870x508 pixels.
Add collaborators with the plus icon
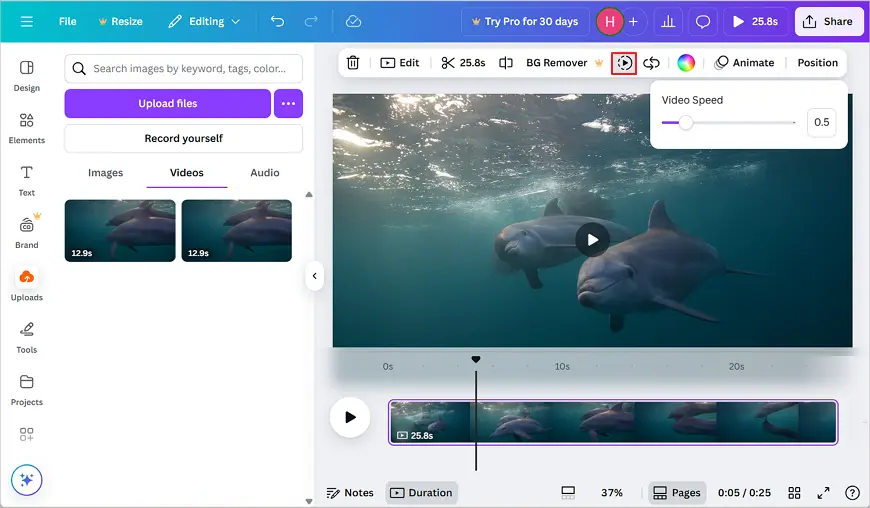[x=633, y=22]
